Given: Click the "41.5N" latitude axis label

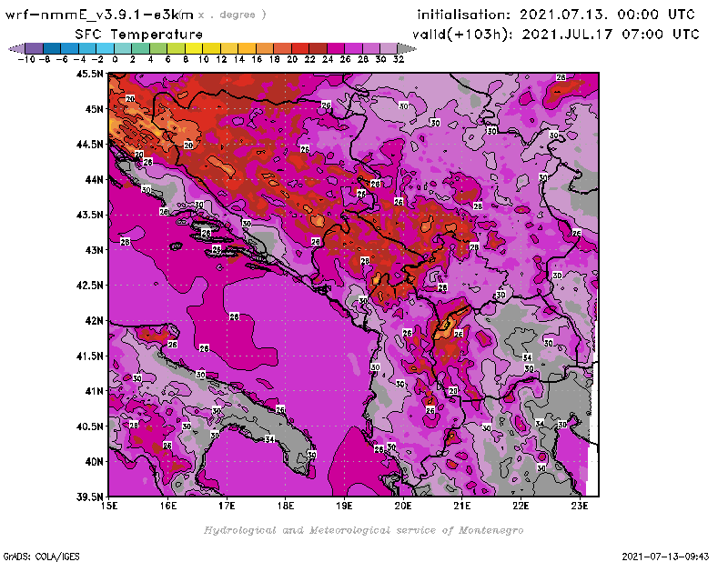Looking at the screenshot, I should point(90,356).
